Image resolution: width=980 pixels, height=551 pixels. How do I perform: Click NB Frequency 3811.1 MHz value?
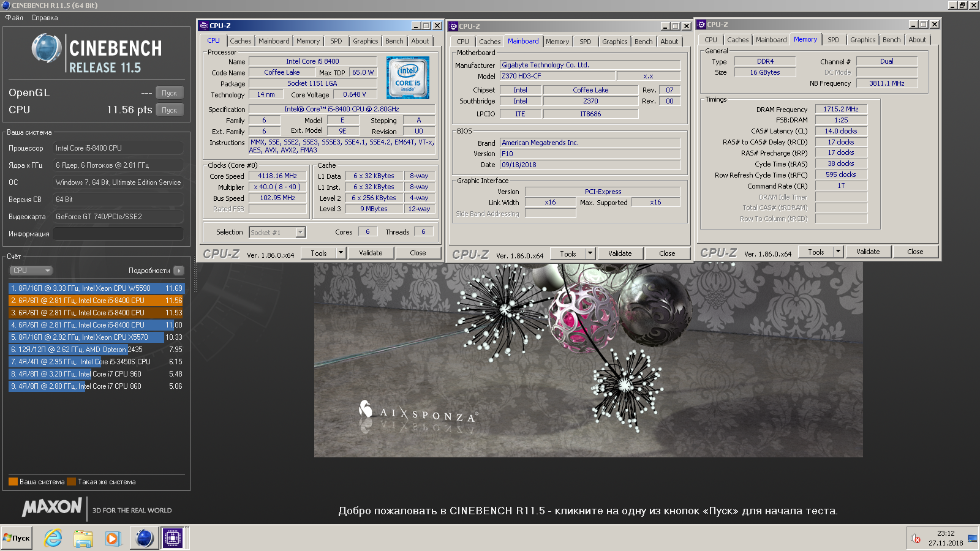[887, 83]
